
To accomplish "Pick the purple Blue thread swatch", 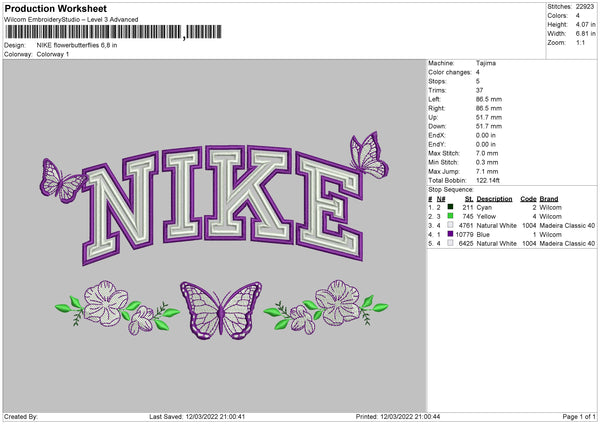I will tap(450, 234).
